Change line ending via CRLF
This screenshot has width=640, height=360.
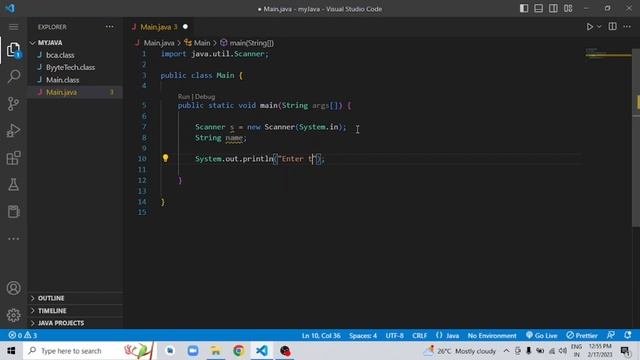[x=420, y=336]
